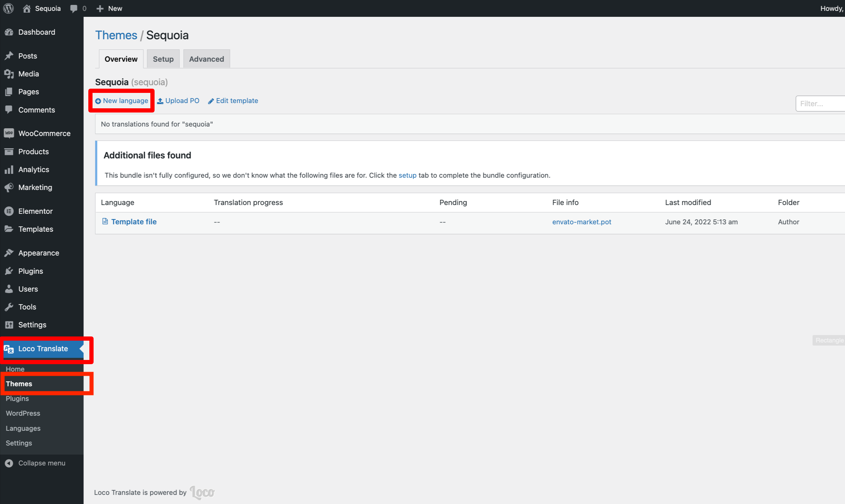Switch to the Setup tab
Image resolution: width=845 pixels, height=504 pixels.
point(163,59)
